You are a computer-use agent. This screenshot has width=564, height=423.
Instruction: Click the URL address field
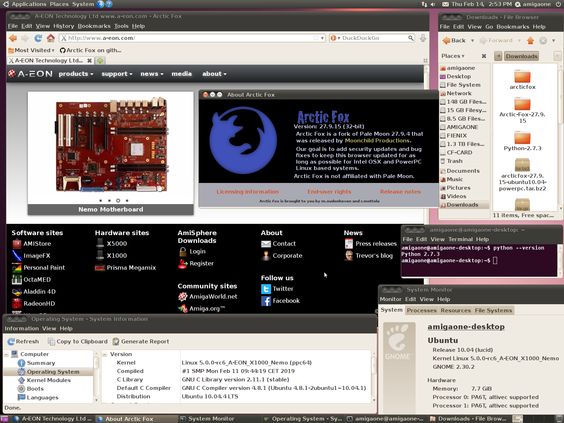191,38
